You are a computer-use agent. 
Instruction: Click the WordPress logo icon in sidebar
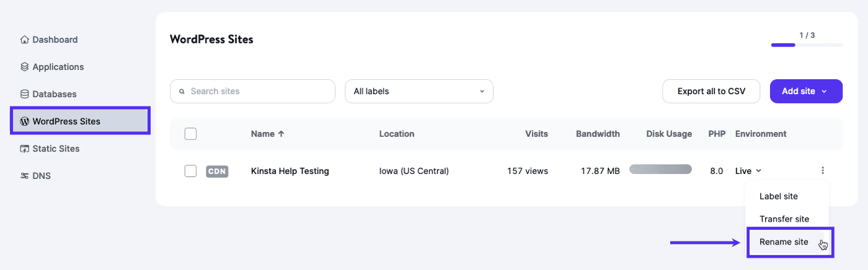(25, 121)
